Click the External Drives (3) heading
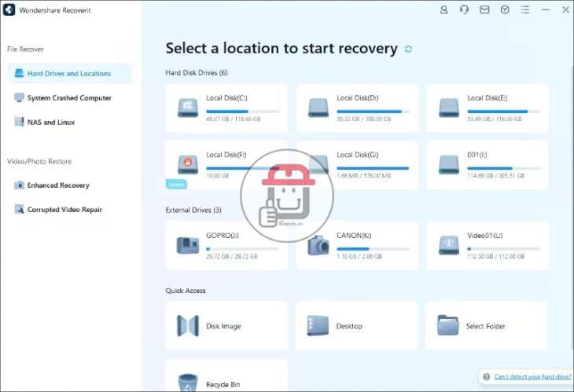The height and width of the screenshot is (392, 574). point(193,211)
